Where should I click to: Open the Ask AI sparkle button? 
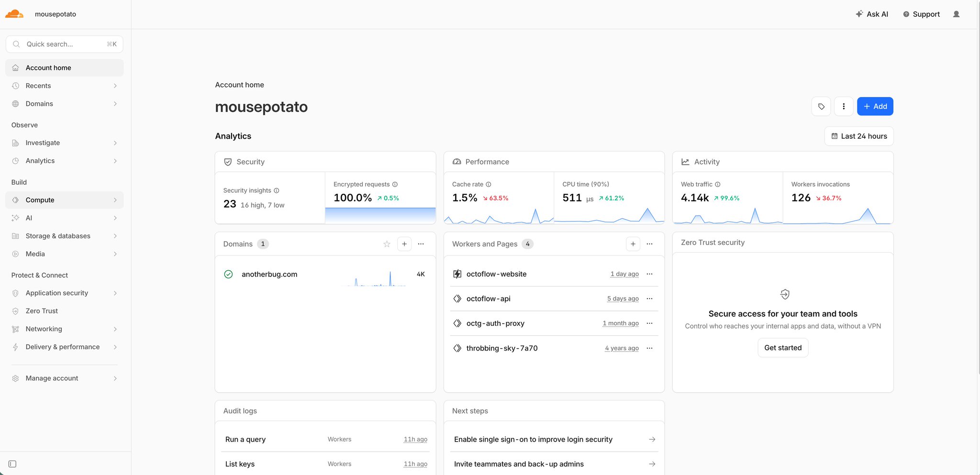click(872, 14)
